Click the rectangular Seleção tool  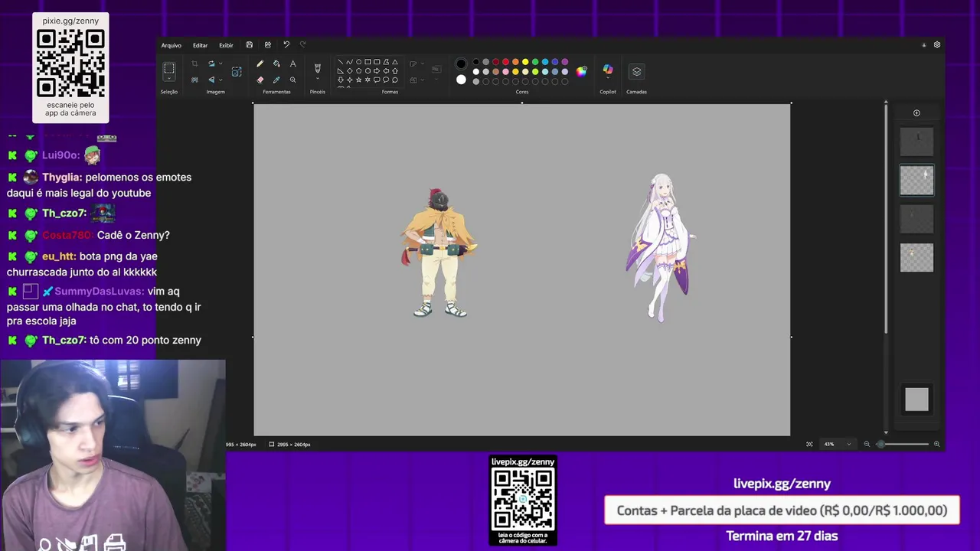[169, 69]
